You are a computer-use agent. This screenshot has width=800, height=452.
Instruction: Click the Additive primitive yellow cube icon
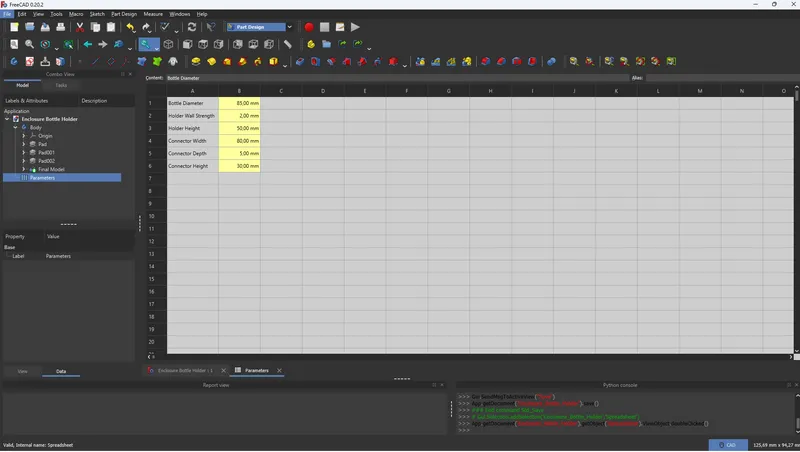[274, 62]
